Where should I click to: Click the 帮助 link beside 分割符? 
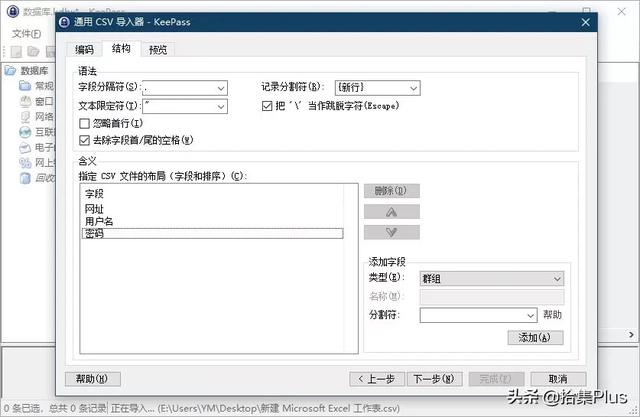(552, 315)
